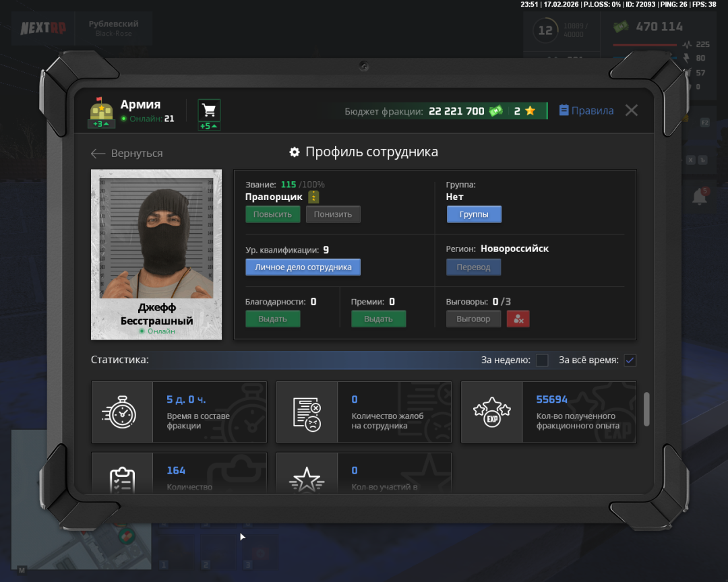Toggle the За всё время checkbox
The width and height of the screenshot is (728, 582).
(630, 360)
